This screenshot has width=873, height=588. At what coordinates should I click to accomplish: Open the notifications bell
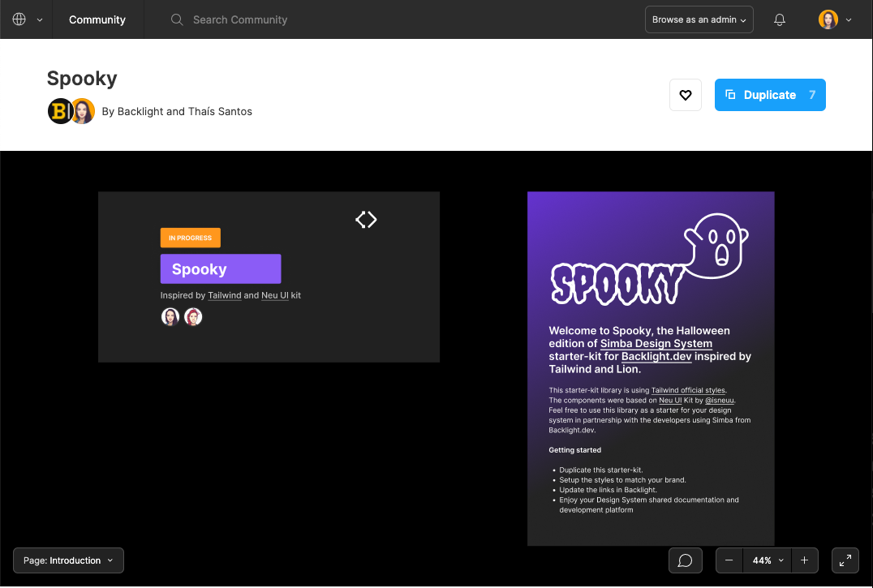780,19
